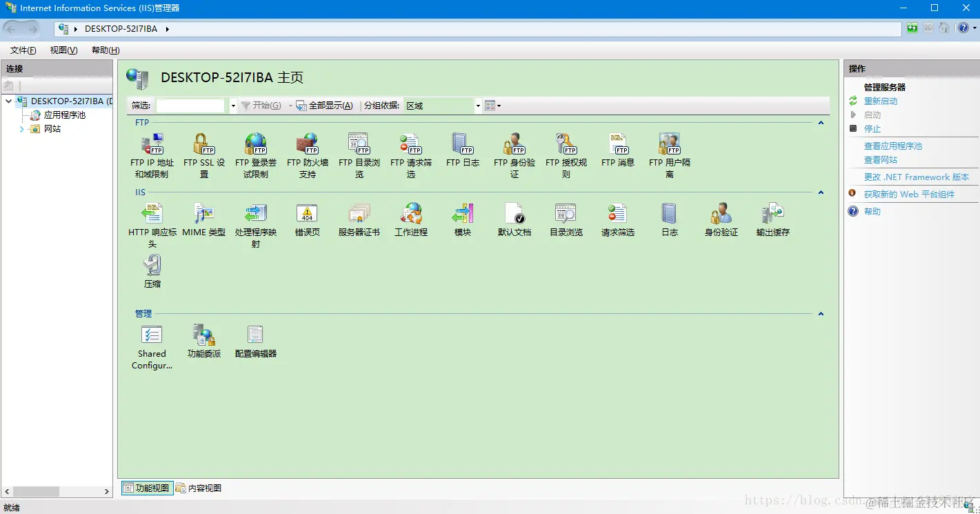Screen dimensions: 980x514
Task: Open 服务器证书 feature
Action: (x=359, y=220)
